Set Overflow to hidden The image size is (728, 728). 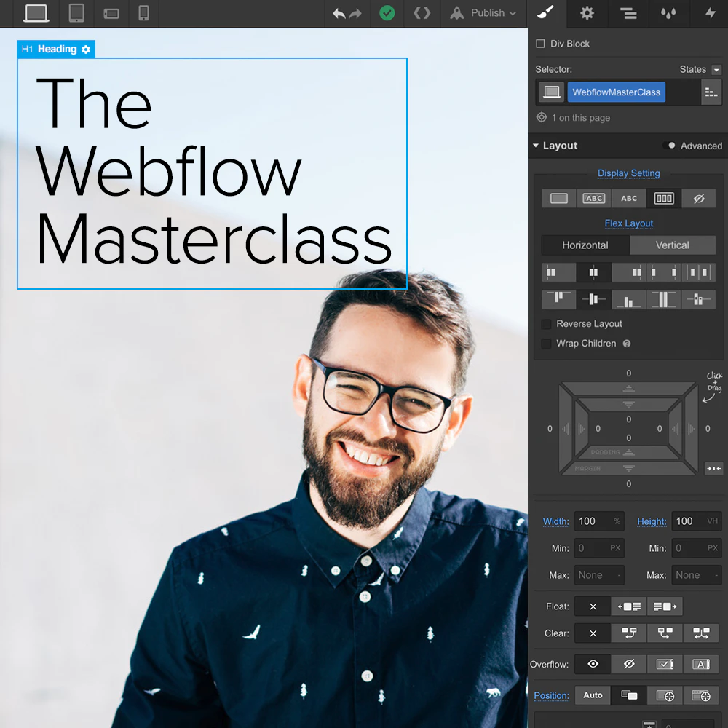point(629,664)
